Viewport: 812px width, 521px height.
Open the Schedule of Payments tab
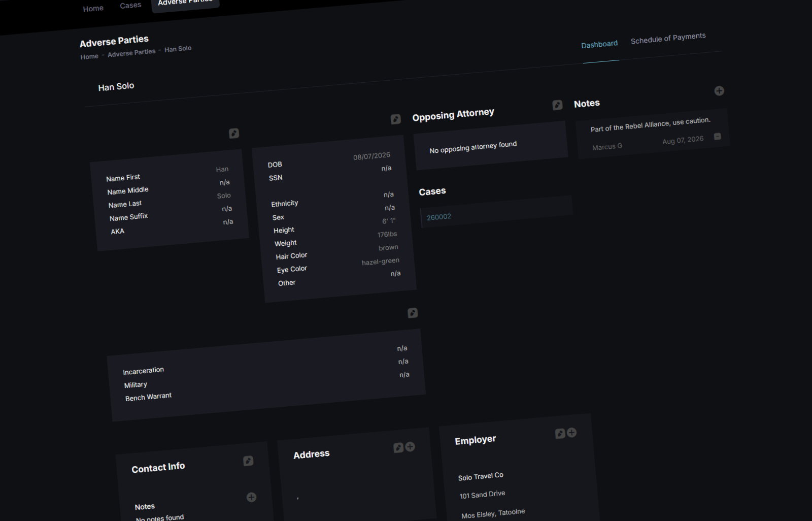click(x=668, y=38)
